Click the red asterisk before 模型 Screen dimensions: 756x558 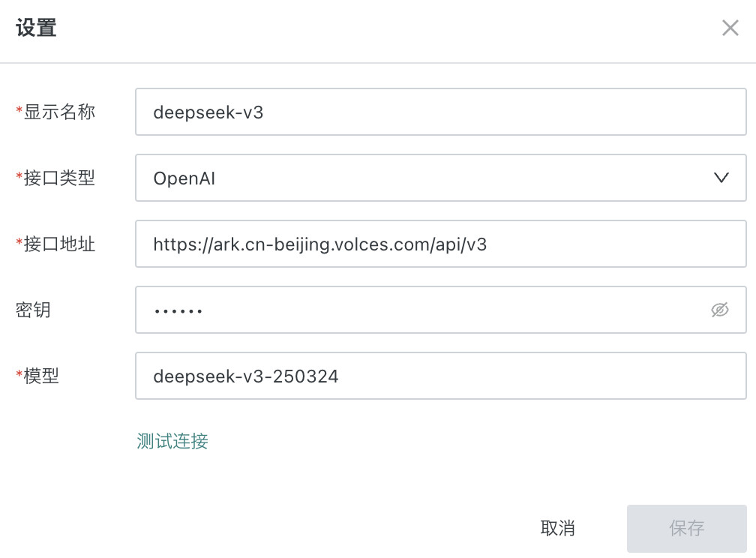pyautogui.click(x=19, y=375)
